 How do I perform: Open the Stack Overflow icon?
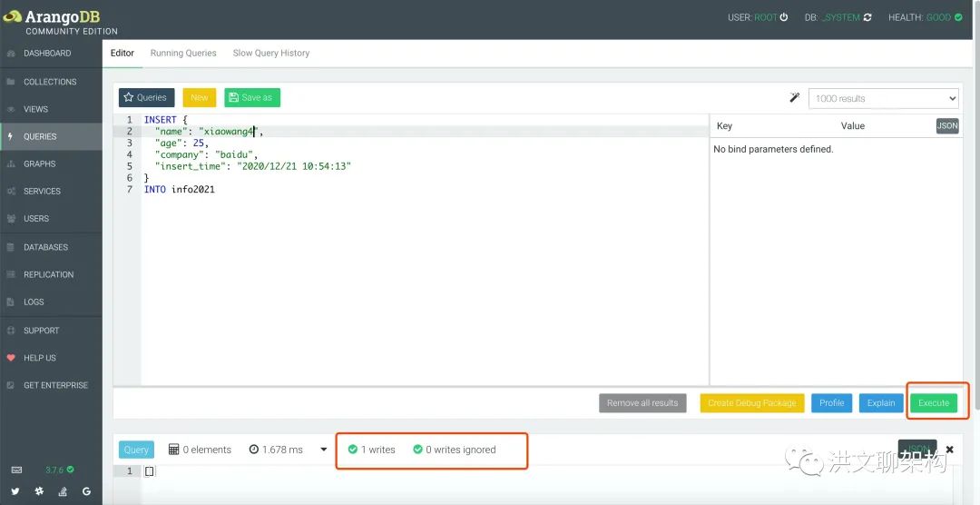tap(63, 491)
